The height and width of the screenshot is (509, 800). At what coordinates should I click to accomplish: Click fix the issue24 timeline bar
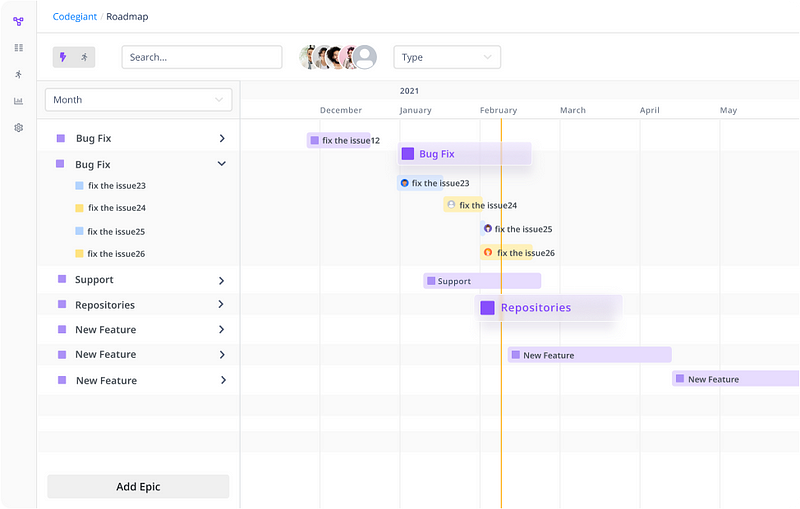(463, 205)
